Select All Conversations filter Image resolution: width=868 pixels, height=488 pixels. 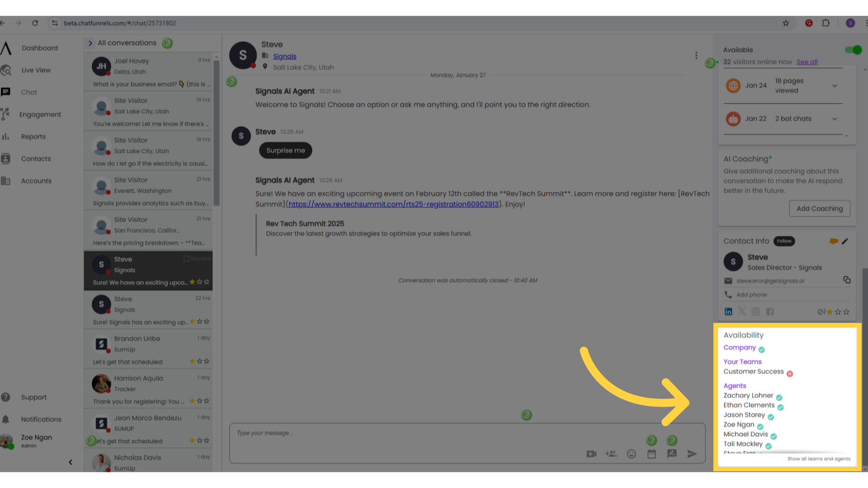click(x=127, y=42)
